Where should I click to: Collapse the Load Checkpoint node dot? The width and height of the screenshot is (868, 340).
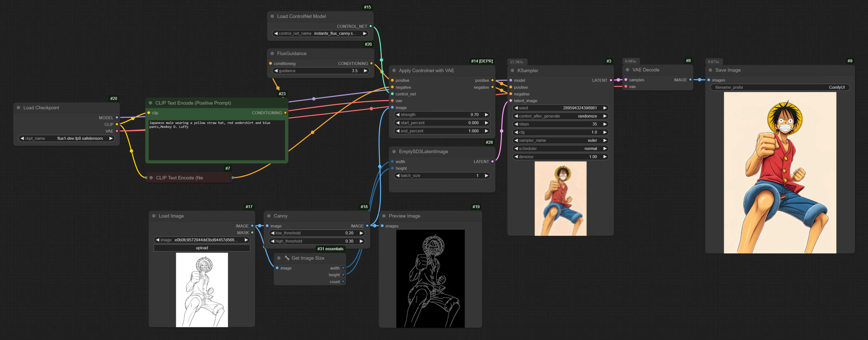click(19, 108)
